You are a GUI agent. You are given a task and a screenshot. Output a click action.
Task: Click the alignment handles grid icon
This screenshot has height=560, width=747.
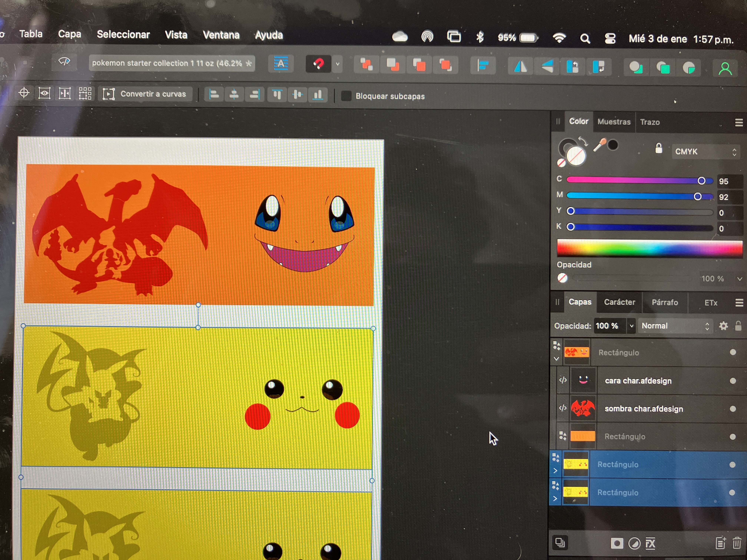(85, 94)
